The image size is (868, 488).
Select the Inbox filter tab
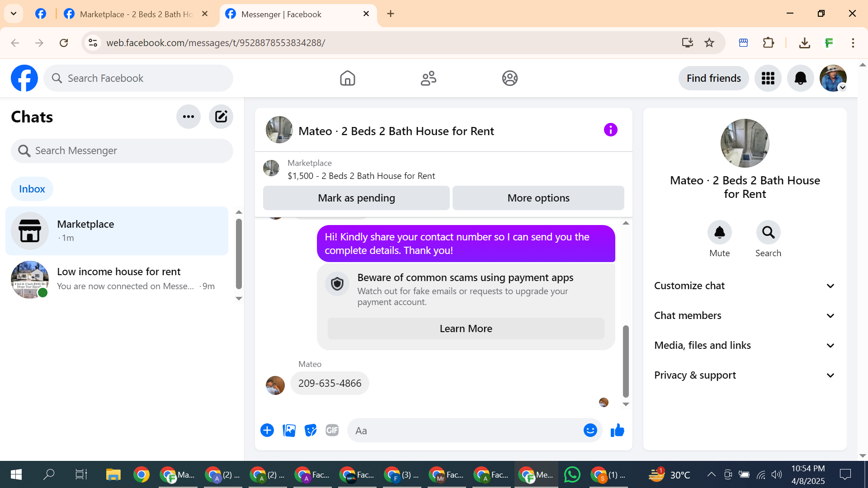tap(32, 189)
